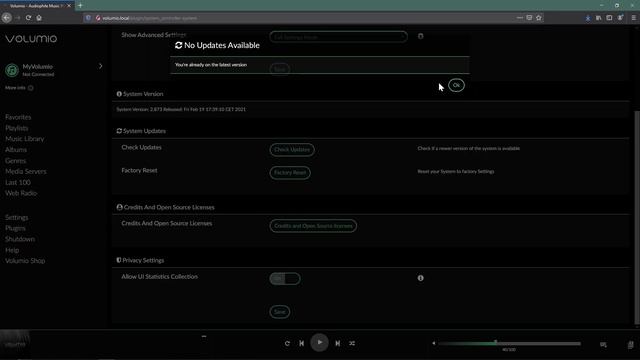Screen dimensions: 640x360
Task: Open Albums in the sidebar
Action: click(x=16, y=150)
